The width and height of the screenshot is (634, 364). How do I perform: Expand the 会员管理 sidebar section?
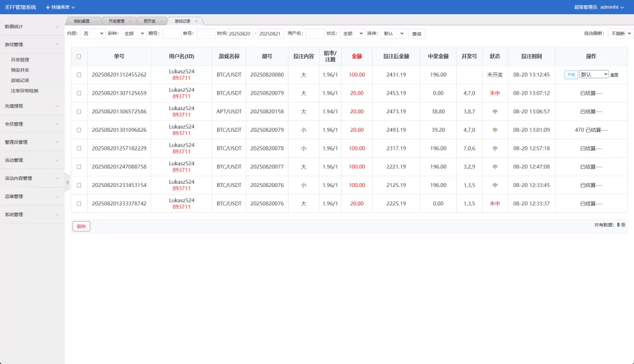[x=32, y=124]
